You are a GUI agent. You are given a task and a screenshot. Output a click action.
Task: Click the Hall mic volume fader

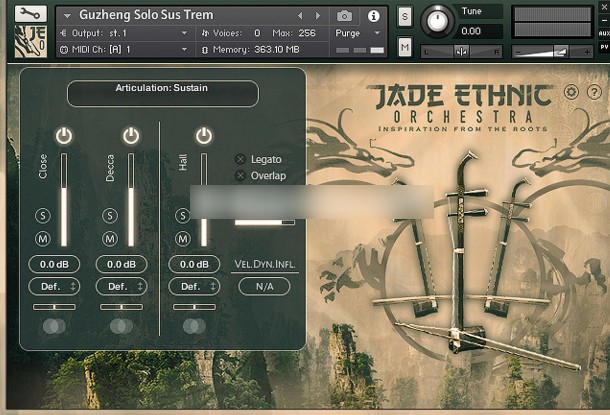(204, 200)
